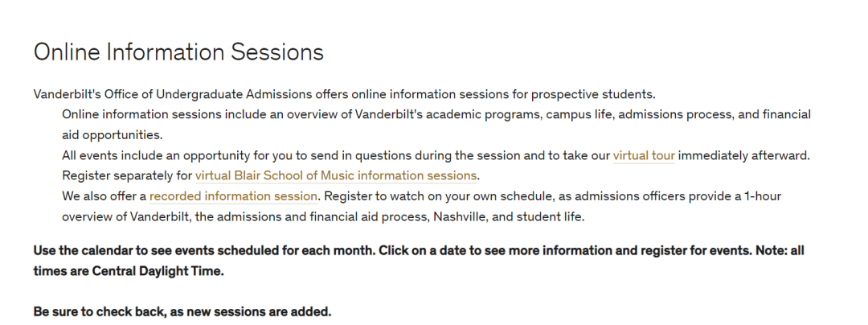The width and height of the screenshot is (868, 325).
Task: Click the text 'aid opportunities.'
Action: [113, 135]
